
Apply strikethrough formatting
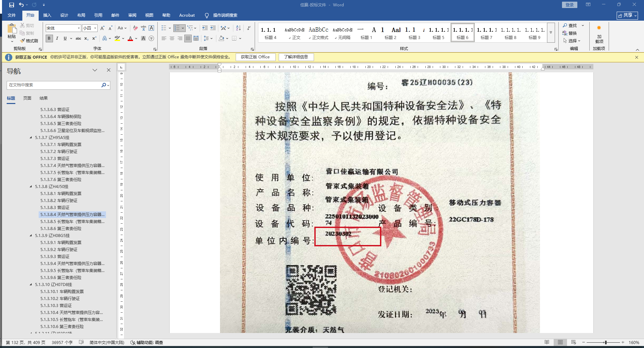click(x=78, y=38)
